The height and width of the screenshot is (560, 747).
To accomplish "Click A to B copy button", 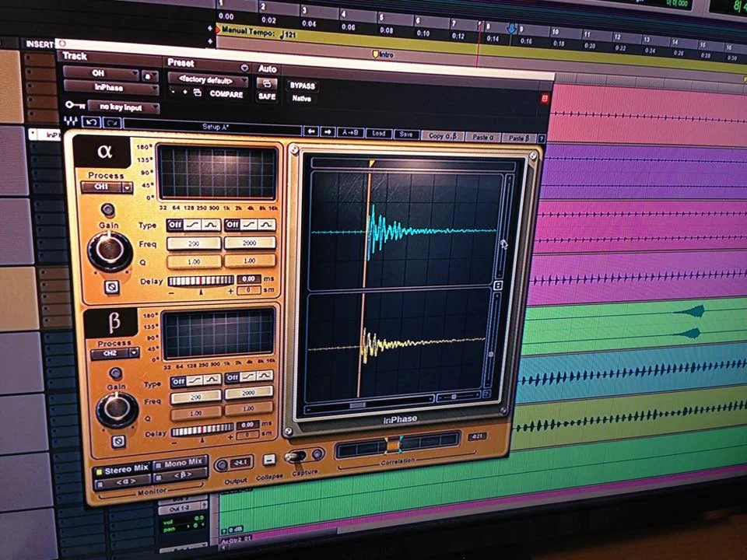I will (350, 133).
